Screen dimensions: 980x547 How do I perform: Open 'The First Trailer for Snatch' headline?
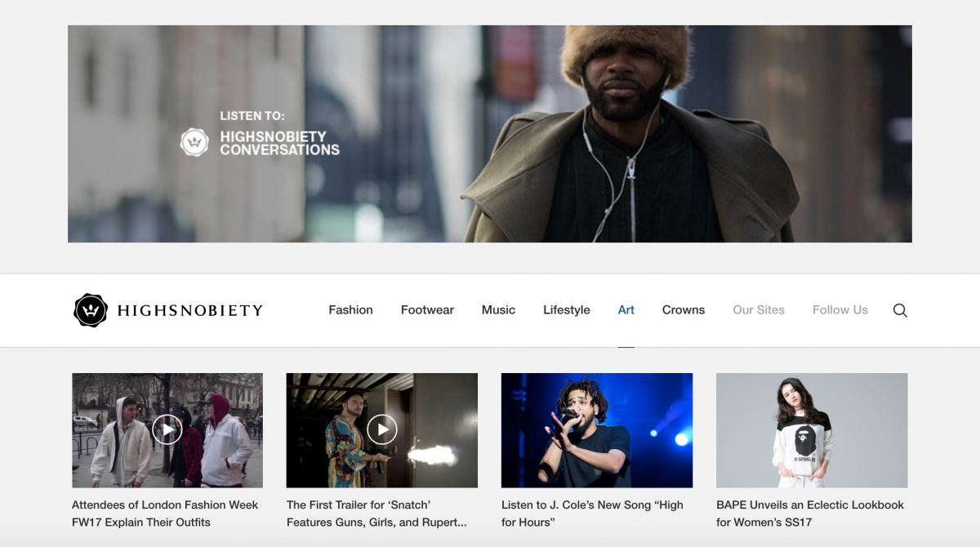click(x=376, y=514)
